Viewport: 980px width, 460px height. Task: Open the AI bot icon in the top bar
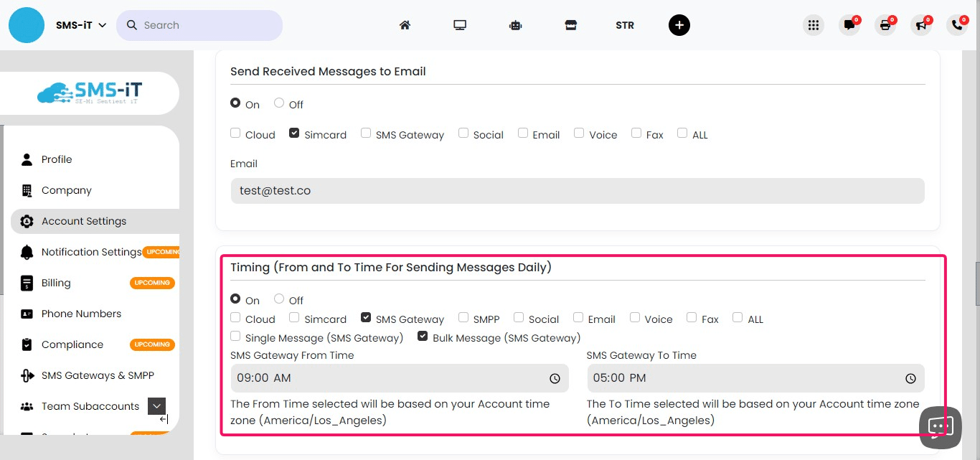tap(515, 24)
